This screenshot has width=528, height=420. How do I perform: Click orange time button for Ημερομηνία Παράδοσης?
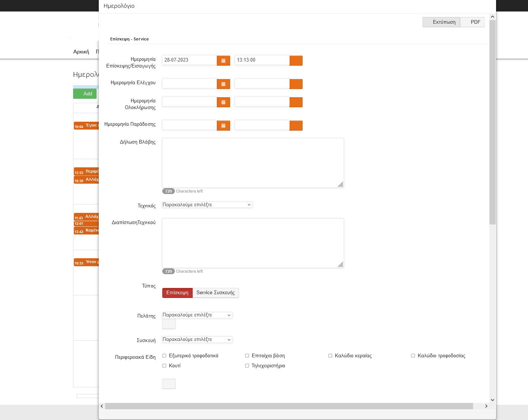coord(296,125)
